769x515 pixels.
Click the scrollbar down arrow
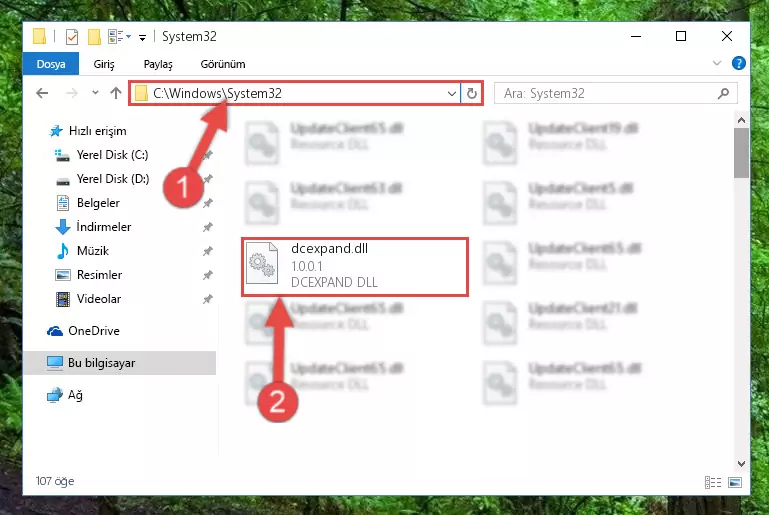[x=741, y=464]
